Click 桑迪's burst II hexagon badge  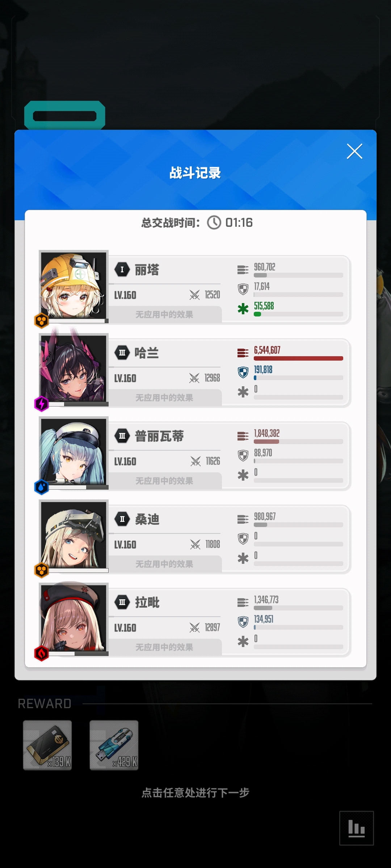coord(122,519)
